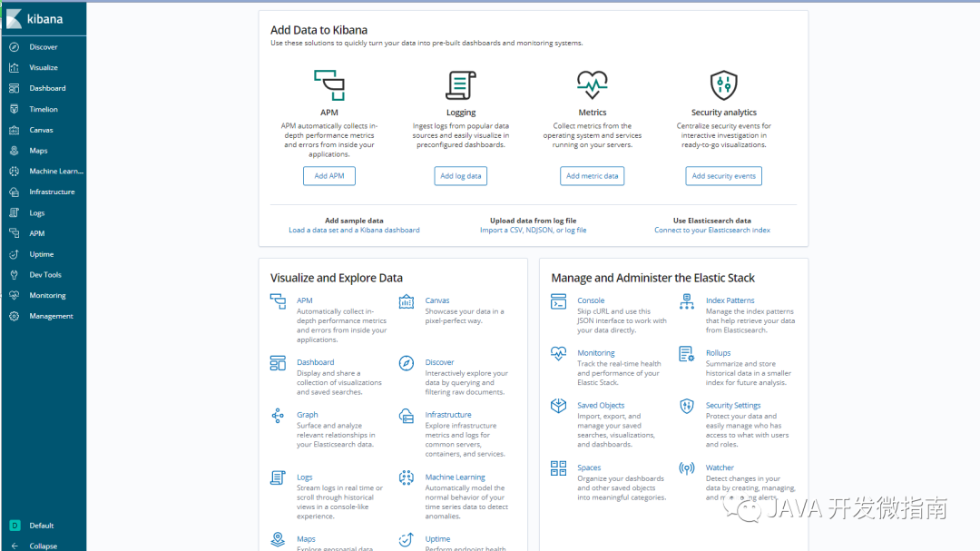Viewport: 980px width, 551px height.
Task: Click Connect to your Elasticsearch index link
Action: tap(712, 231)
